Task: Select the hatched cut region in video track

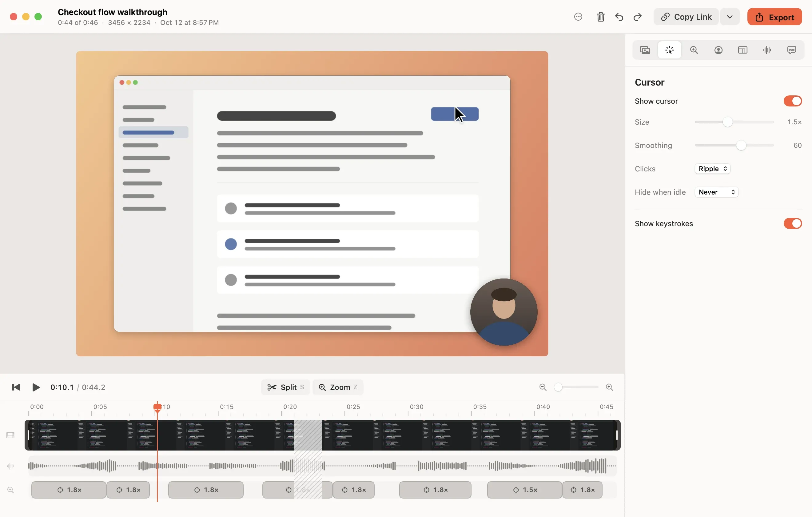Action: (x=308, y=435)
